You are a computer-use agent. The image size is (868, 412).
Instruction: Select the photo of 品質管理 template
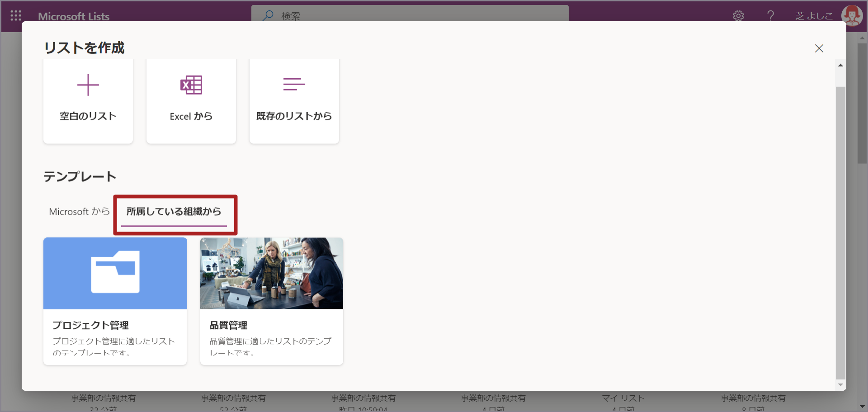pos(272,273)
